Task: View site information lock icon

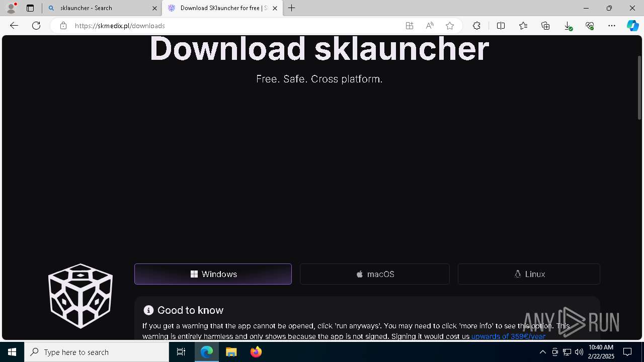Action: point(63,26)
